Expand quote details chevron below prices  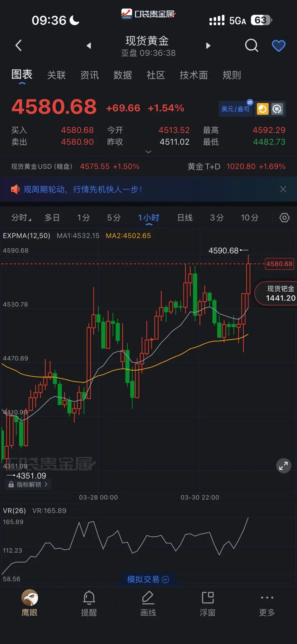tap(148, 152)
